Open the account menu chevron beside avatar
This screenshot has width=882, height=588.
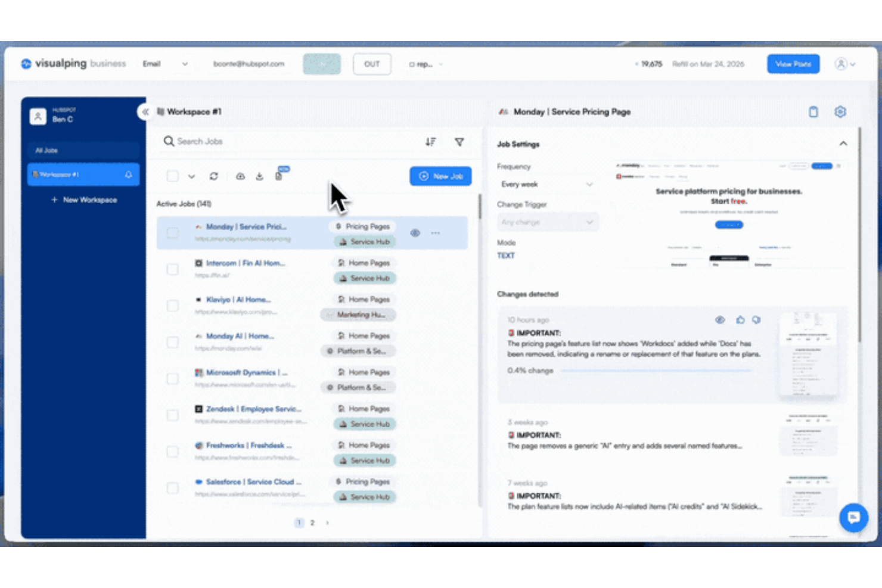pyautogui.click(x=853, y=64)
